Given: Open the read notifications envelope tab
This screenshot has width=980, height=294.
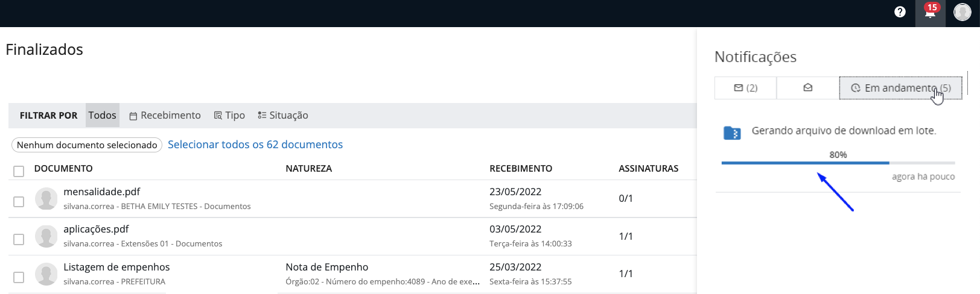Looking at the screenshot, I should (x=807, y=88).
